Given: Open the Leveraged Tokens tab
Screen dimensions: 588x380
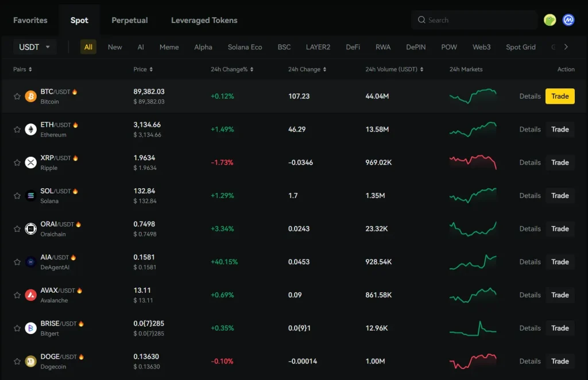Looking at the screenshot, I should click(204, 20).
